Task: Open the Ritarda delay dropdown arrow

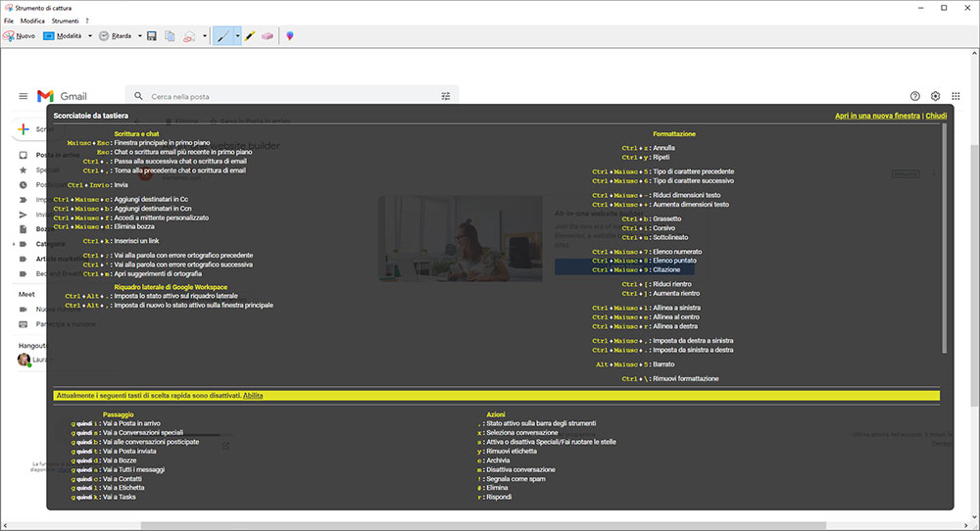Action: [x=139, y=36]
